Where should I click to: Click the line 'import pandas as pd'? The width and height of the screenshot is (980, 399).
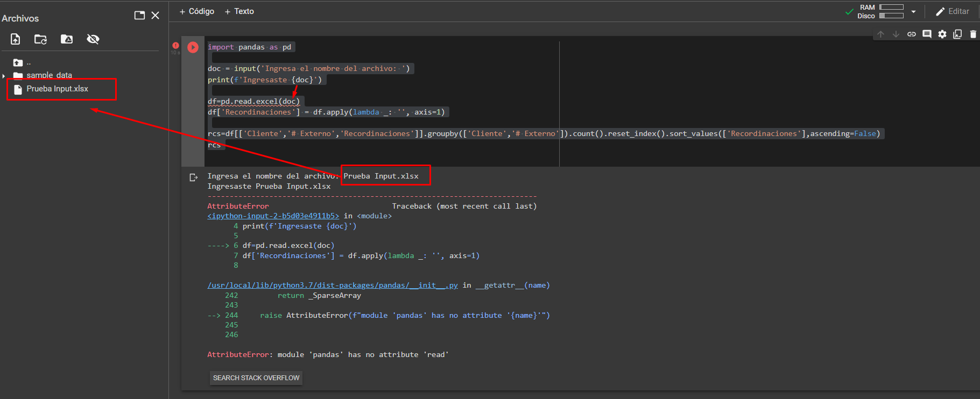250,47
